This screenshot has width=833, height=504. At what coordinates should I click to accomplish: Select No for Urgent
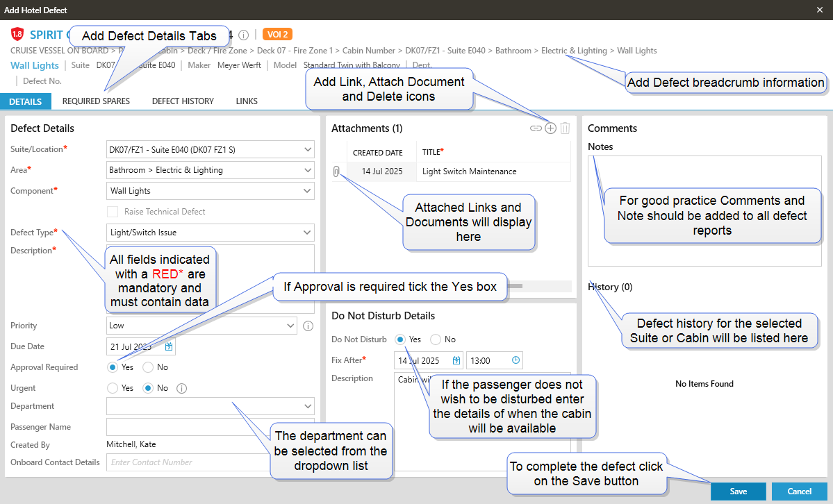pyautogui.click(x=148, y=388)
